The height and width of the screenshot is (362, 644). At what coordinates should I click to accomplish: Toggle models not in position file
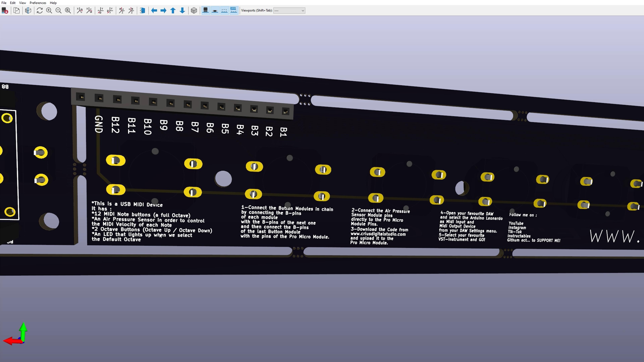tap(233, 11)
